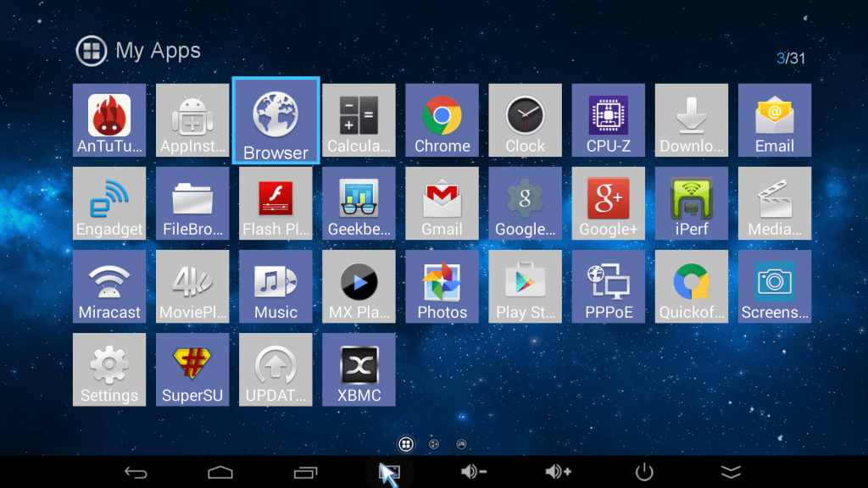Open the Recent apps button
The image size is (868, 488).
[305, 472]
